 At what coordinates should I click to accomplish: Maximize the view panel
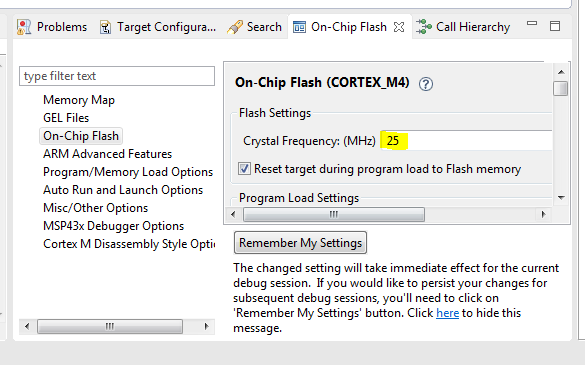click(x=555, y=26)
